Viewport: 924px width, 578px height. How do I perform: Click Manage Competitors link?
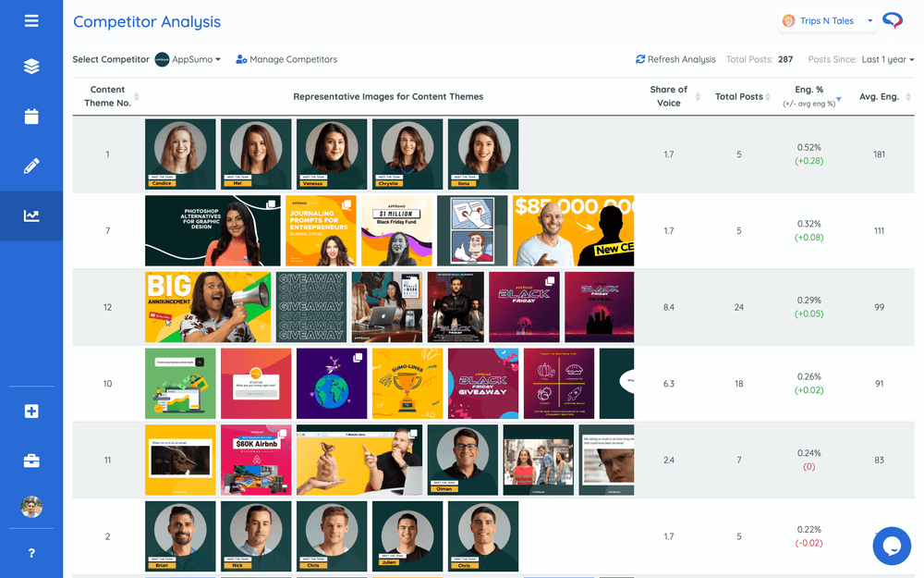click(286, 59)
